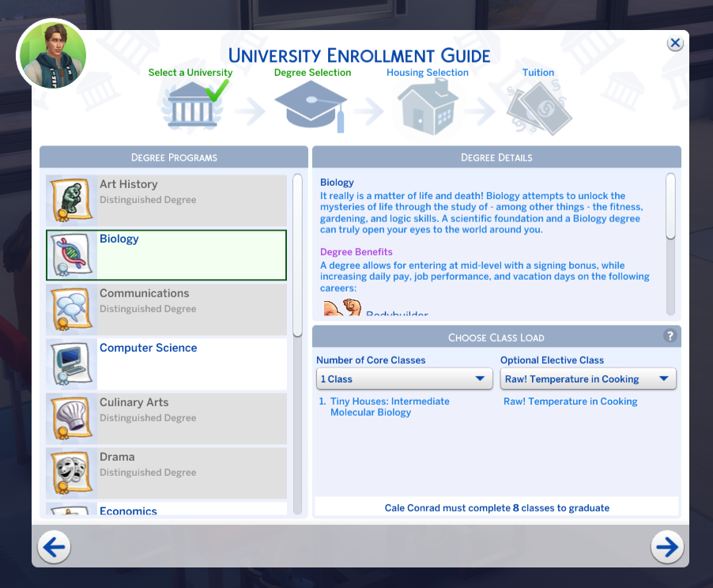Click the Degree Details scrollbar
The image size is (713, 588).
point(670,205)
